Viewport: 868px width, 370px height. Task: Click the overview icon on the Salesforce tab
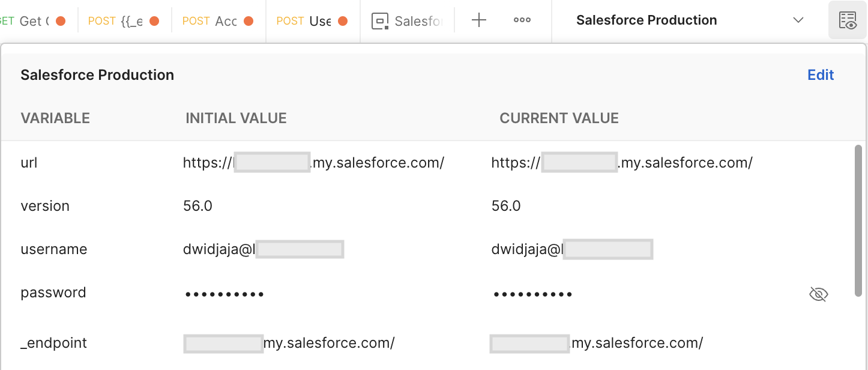380,20
